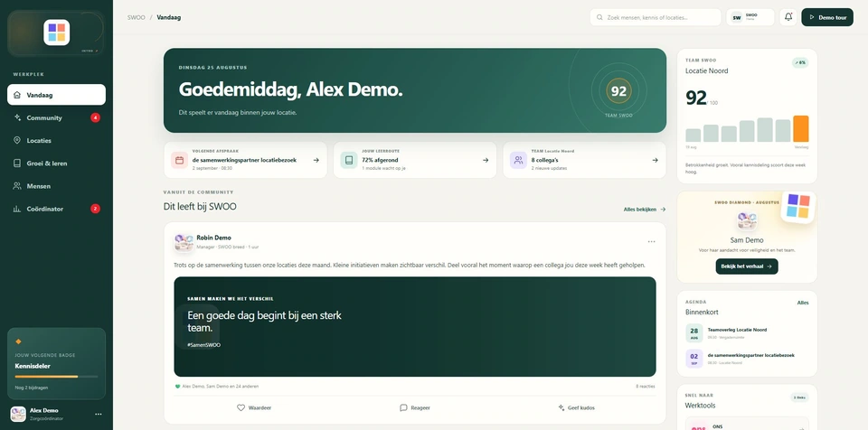Start the Demo tour

click(827, 17)
